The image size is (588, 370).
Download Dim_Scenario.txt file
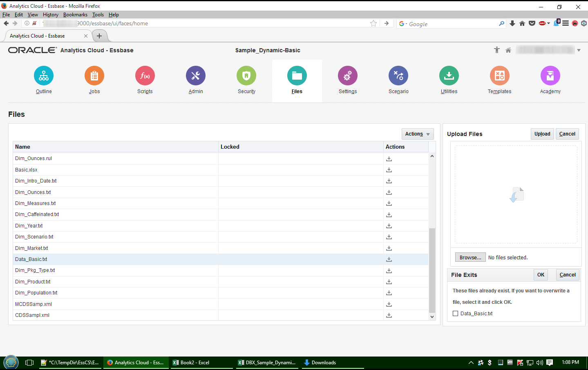(389, 237)
